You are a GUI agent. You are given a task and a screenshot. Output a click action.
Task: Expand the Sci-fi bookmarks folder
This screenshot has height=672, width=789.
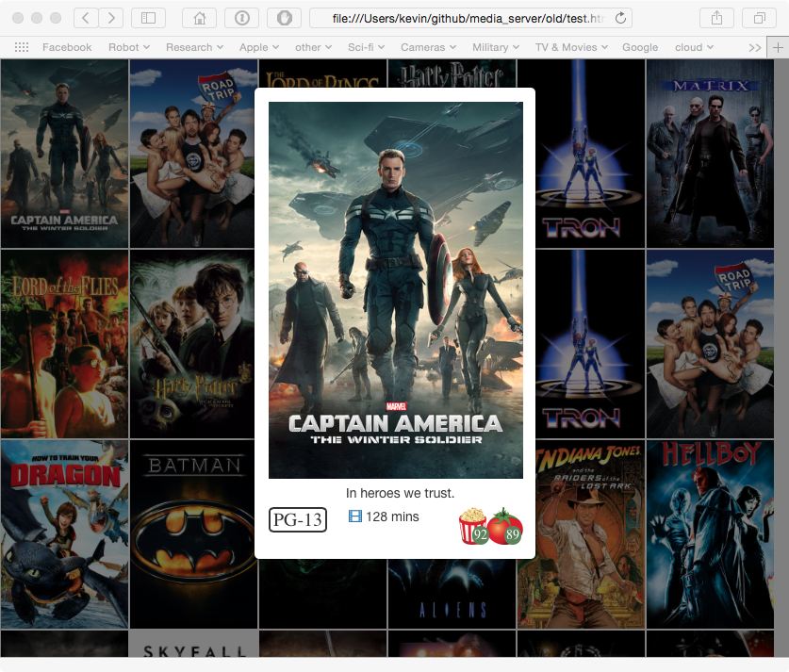(366, 47)
